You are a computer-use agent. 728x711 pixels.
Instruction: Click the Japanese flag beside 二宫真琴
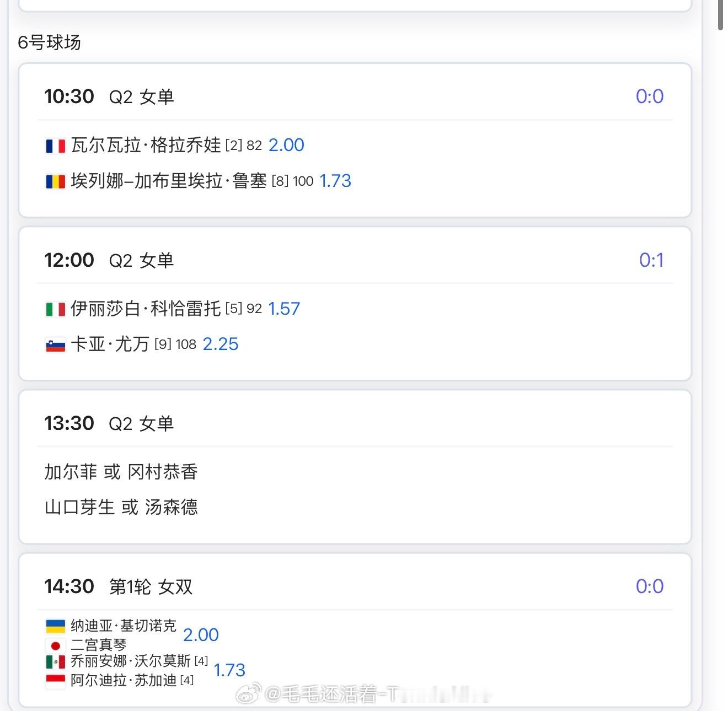tap(55, 645)
